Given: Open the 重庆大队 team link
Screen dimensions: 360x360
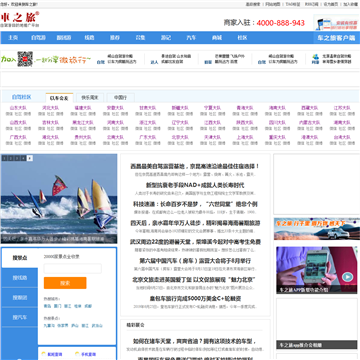Looking at the screenshot, I should [277, 137].
